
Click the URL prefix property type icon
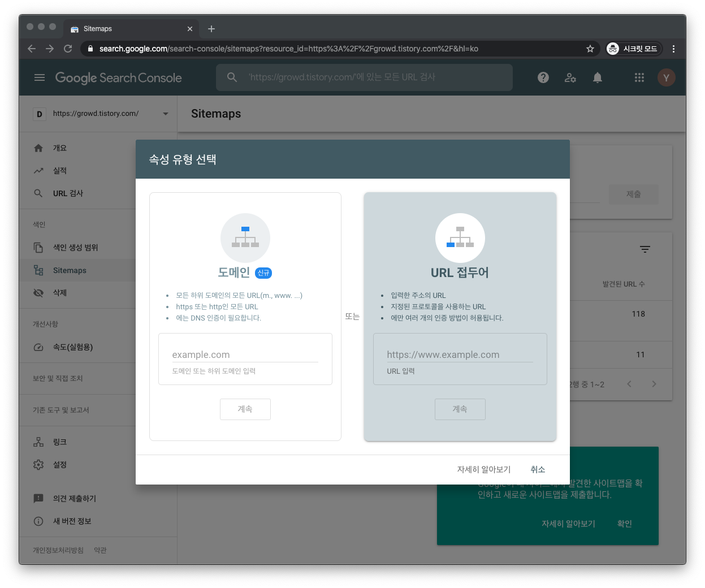(x=460, y=238)
